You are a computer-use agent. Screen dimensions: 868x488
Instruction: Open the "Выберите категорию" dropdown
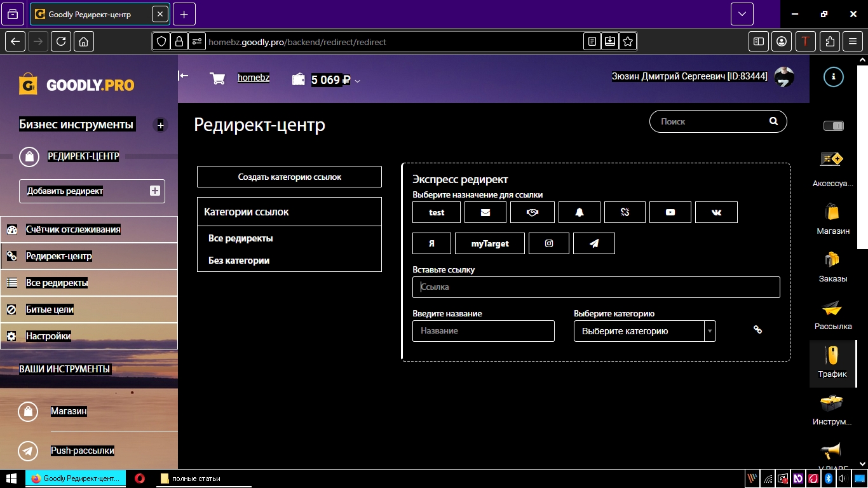(644, 331)
